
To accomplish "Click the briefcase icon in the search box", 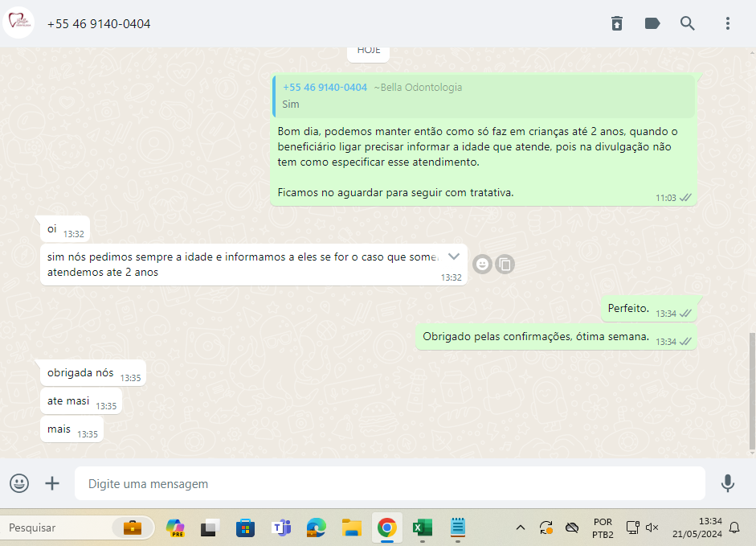I will [132, 528].
